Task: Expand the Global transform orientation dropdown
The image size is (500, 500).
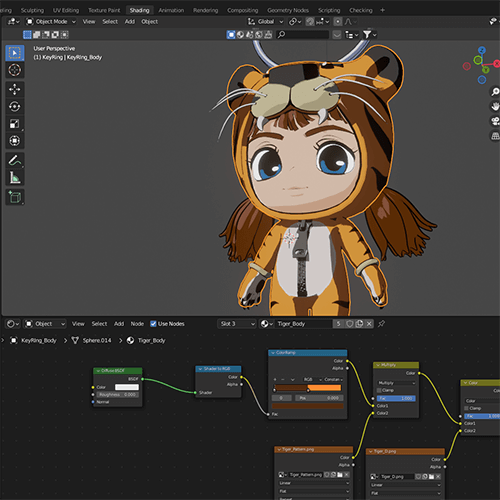Action: pyautogui.click(x=265, y=22)
